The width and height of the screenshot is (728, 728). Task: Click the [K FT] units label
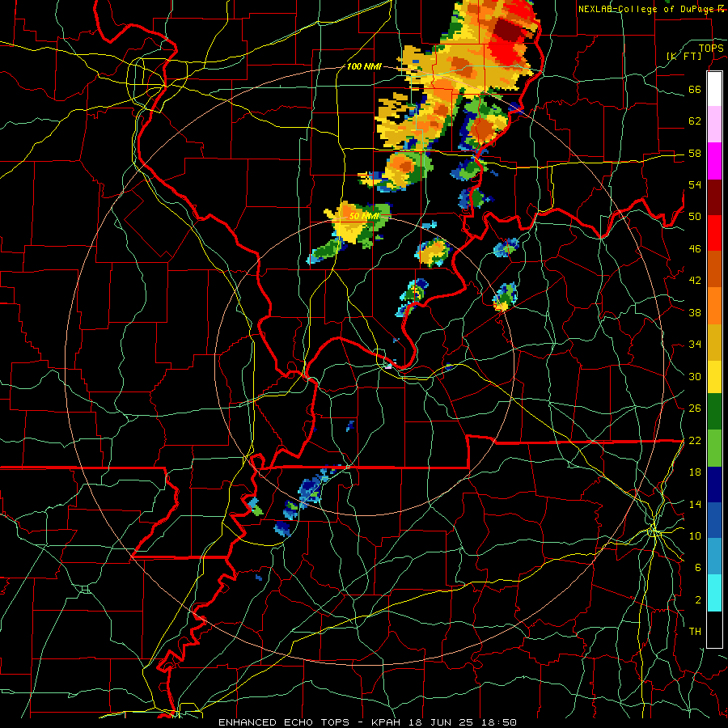point(684,56)
